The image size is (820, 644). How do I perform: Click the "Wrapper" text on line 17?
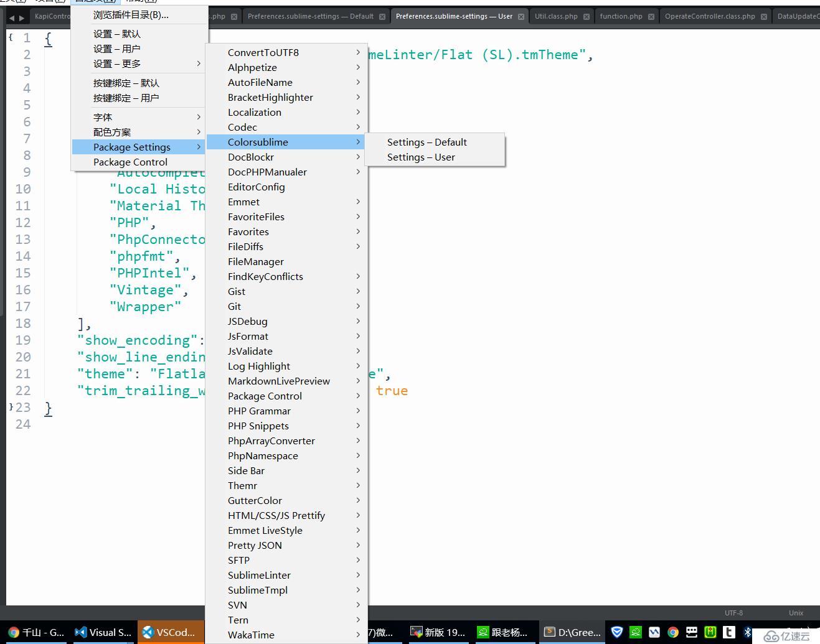(145, 307)
